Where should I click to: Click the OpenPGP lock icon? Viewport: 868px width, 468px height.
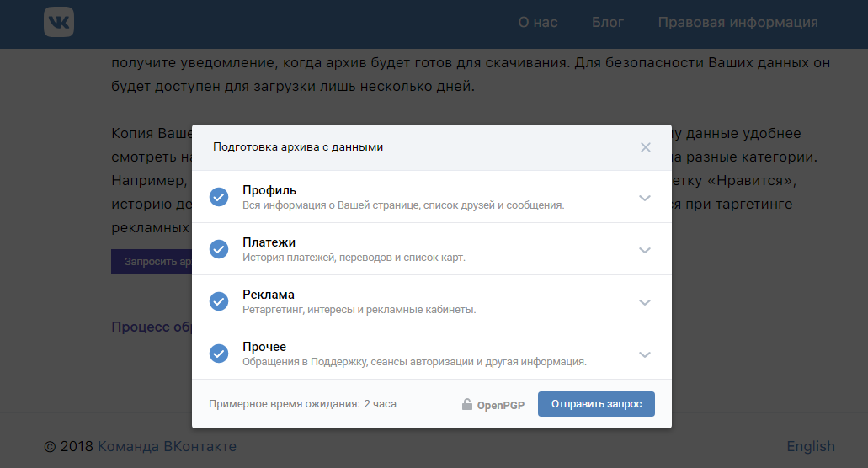(x=467, y=404)
